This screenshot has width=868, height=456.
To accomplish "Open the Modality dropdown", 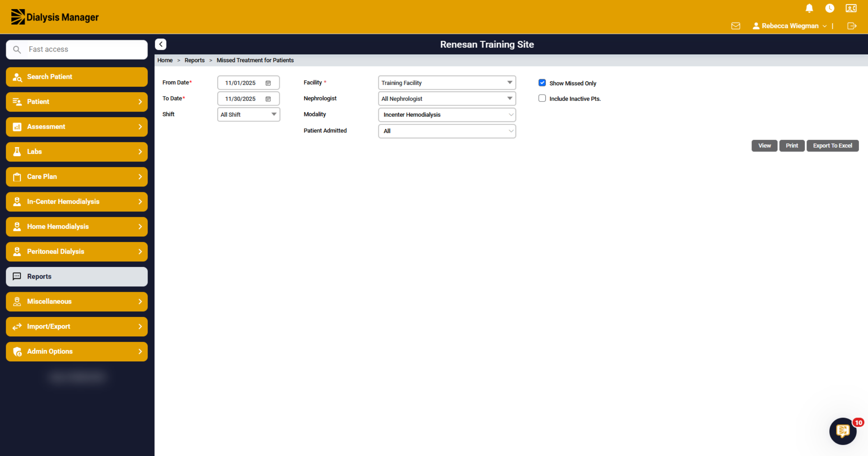I will pyautogui.click(x=447, y=115).
